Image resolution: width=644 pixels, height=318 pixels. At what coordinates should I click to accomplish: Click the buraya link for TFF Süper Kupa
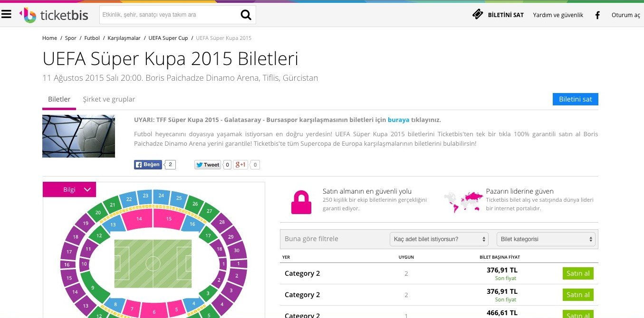398,120
